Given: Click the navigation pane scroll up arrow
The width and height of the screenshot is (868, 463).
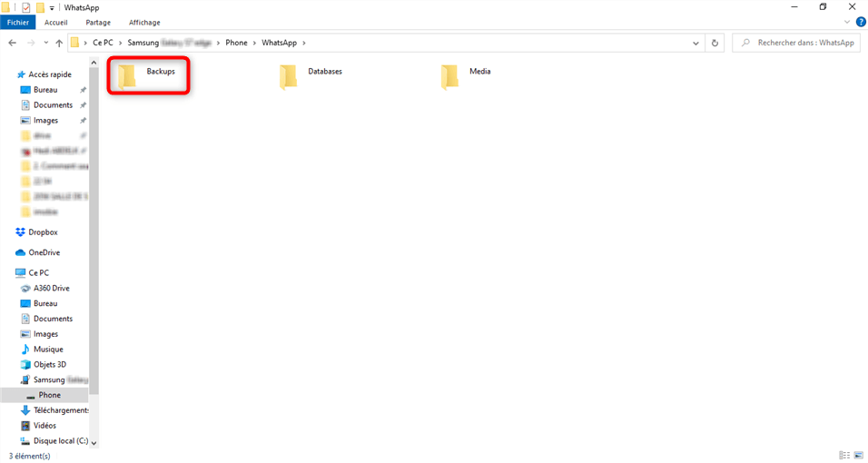Looking at the screenshot, I should (94, 64).
